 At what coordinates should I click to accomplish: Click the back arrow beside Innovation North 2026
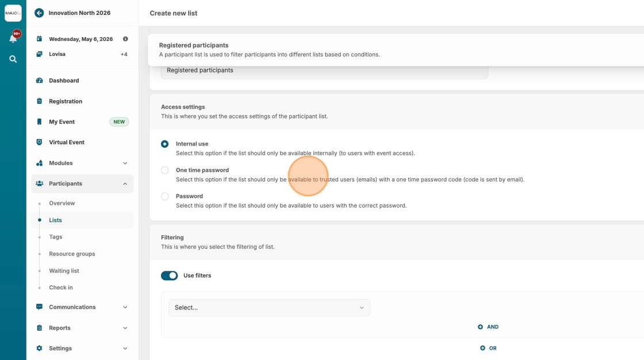(x=39, y=13)
